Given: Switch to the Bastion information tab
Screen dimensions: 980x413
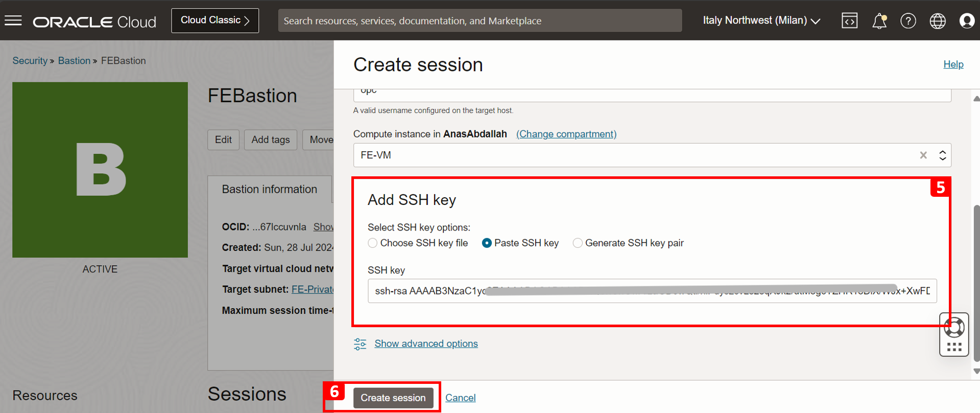Looking at the screenshot, I should pyautogui.click(x=270, y=189).
